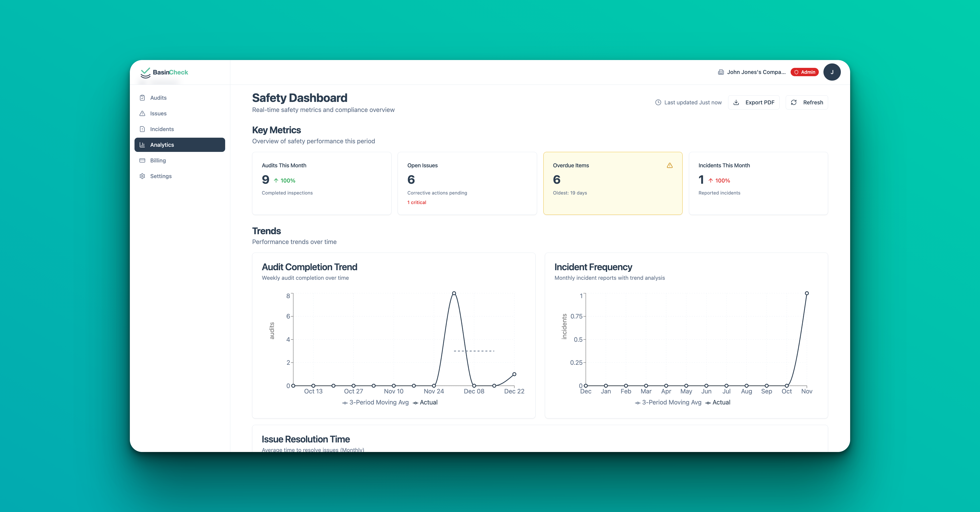Click the Export PDF button
The height and width of the screenshot is (512, 980).
[754, 102]
